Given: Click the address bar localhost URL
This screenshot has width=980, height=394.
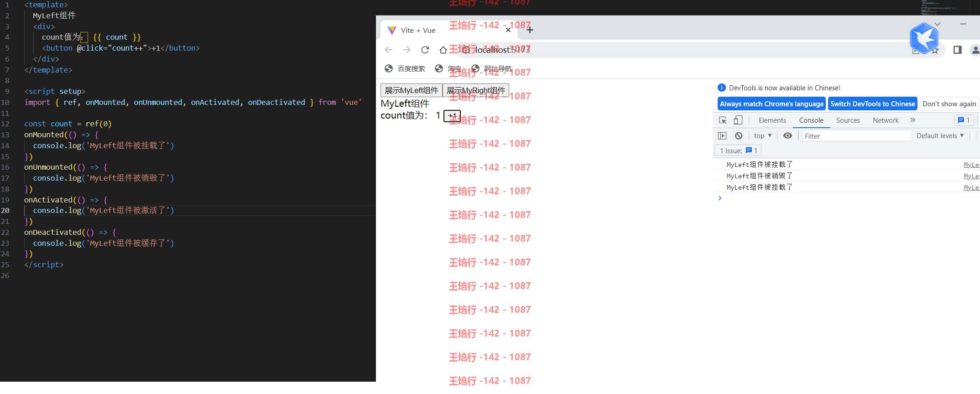Looking at the screenshot, I should 502,50.
